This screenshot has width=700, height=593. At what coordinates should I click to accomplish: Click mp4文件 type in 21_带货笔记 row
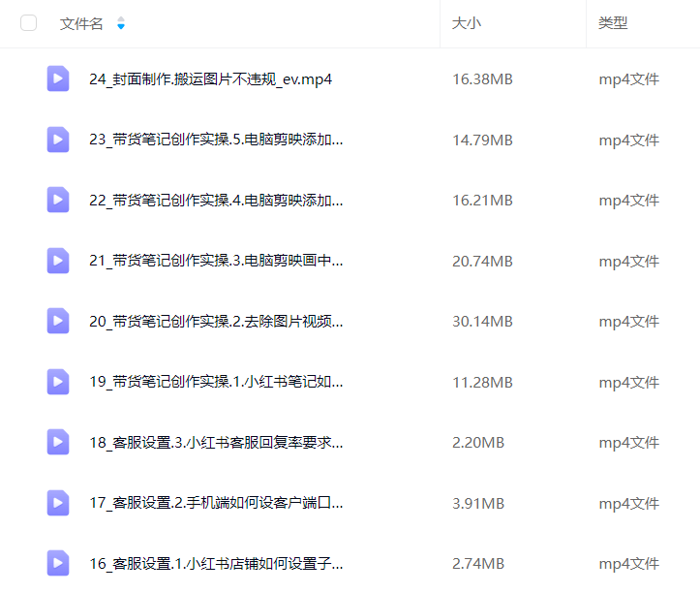click(628, 261)
